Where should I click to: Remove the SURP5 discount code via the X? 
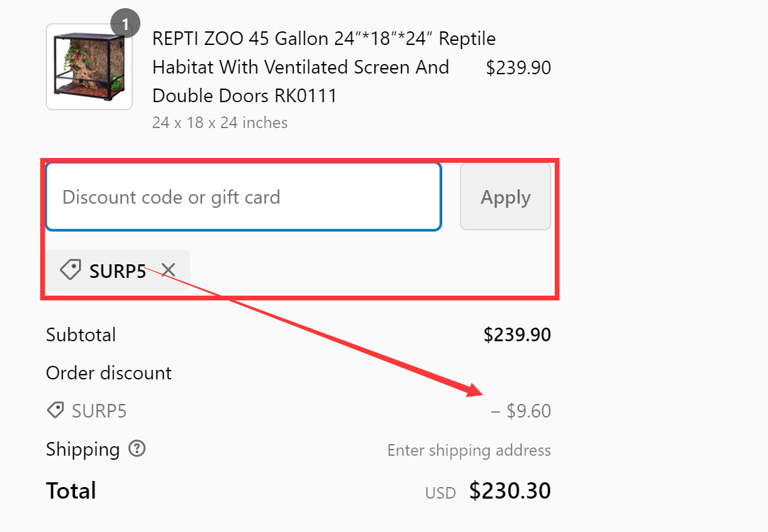click(168, 270)
